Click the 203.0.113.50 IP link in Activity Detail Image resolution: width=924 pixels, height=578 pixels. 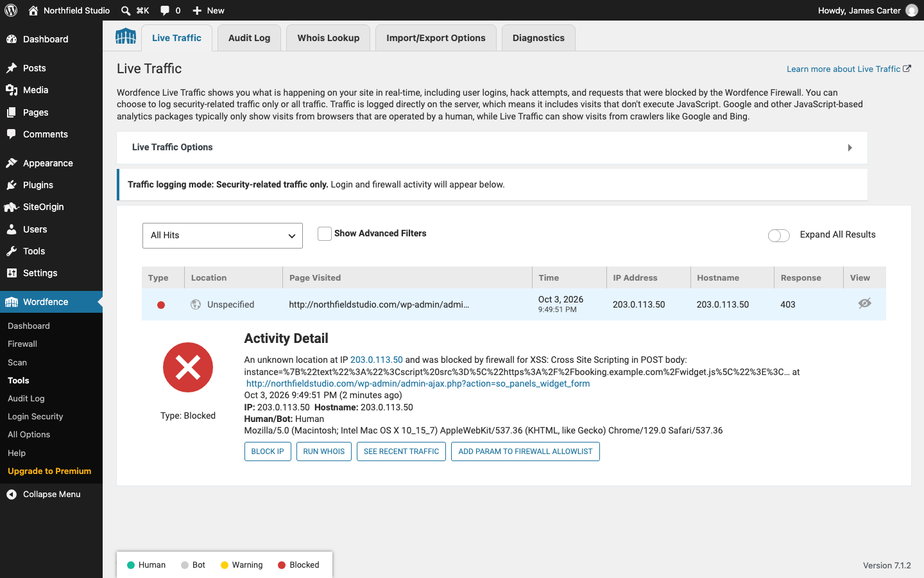pyautogui.click(x=377, y=360)
